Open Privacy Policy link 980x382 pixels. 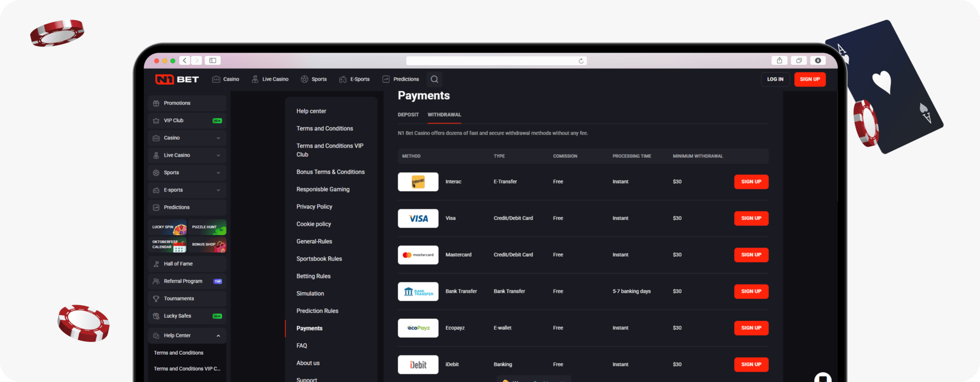(x=314, y=207)
